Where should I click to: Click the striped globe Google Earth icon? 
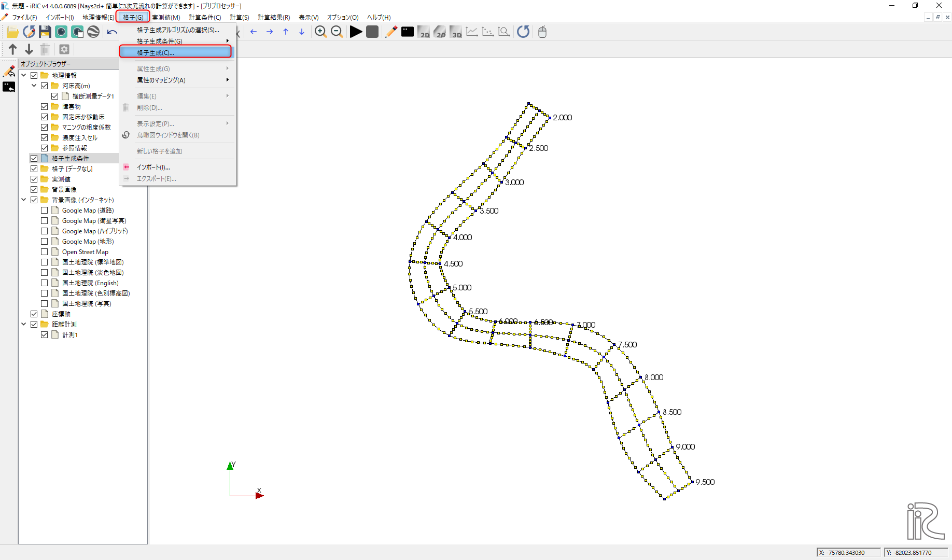[x=93, y=32]
